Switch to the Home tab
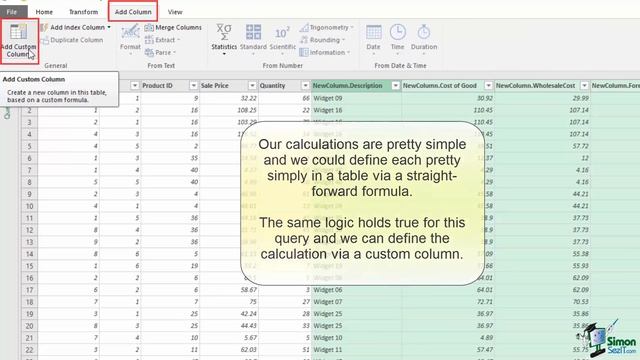Image resolution: width=640 pixels, height=360 pixels. 44,12
